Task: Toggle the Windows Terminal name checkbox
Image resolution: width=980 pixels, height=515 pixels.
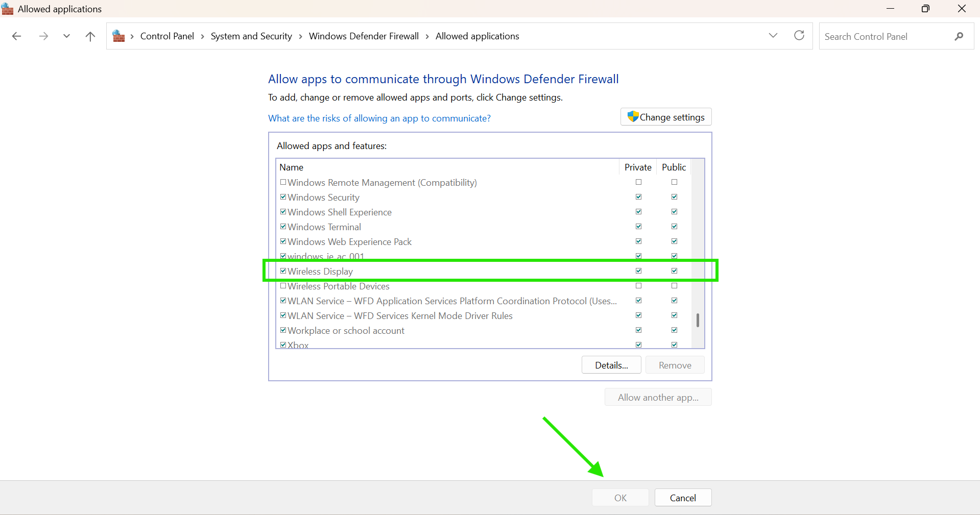Action: [x=283, y=226]
